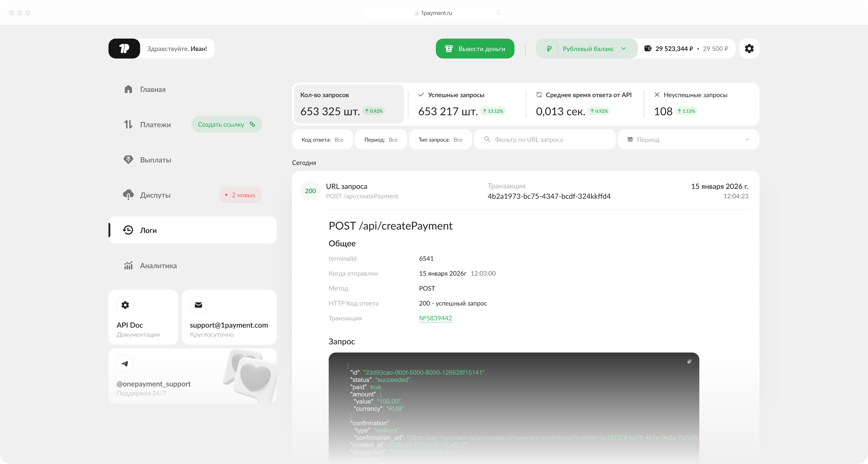Select the Кол-во запросов stat card
The height and width of the screenshot is (464, 868).
coord(349,104)
